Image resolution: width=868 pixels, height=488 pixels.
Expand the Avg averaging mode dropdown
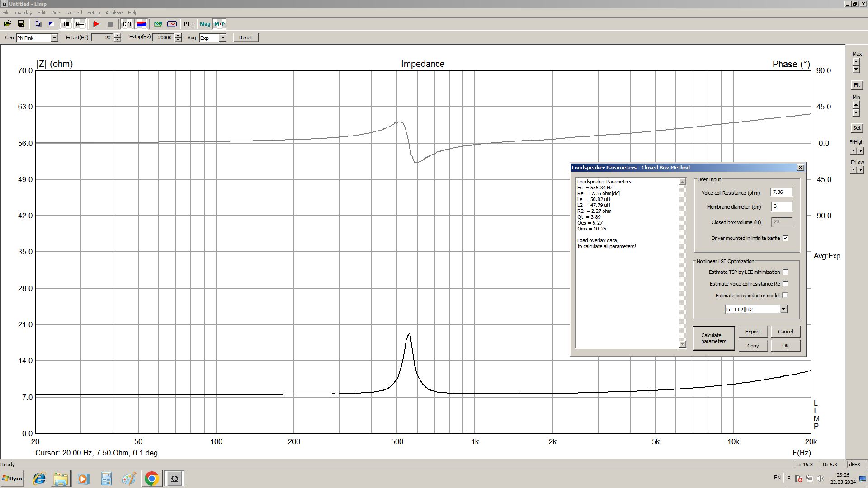pyautogui.click(x=223, y=38)
